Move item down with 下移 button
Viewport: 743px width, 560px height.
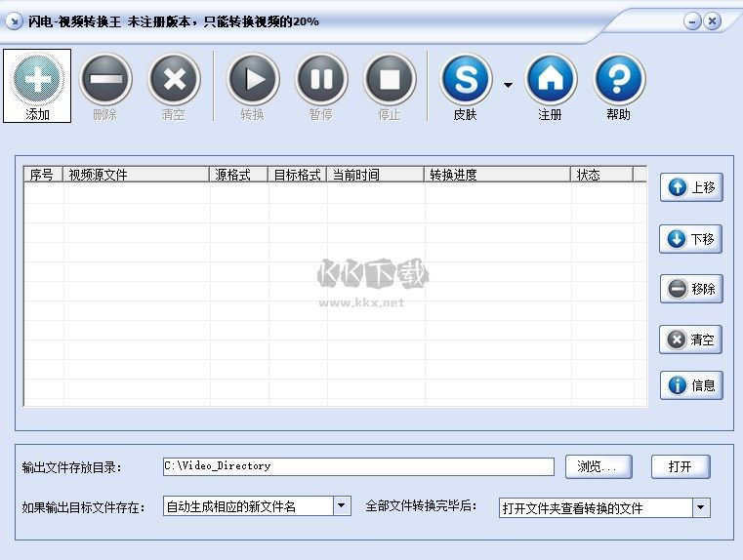pos(690,239)
